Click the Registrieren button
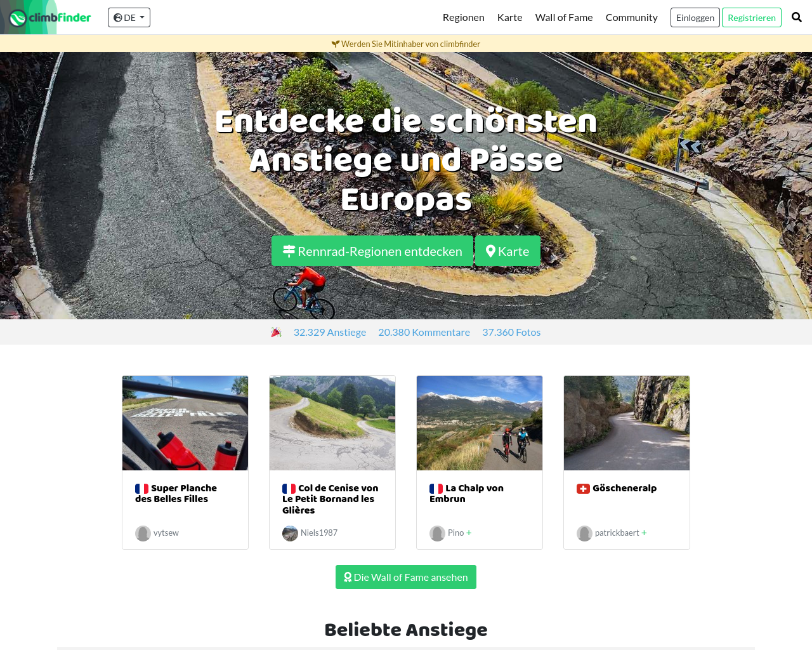The height and width of the screenshot is (650, 812). (x=752, y=17)
